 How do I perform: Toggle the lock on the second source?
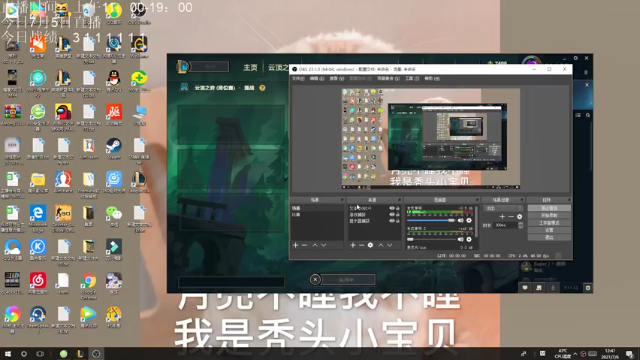[x=398, y=215]
